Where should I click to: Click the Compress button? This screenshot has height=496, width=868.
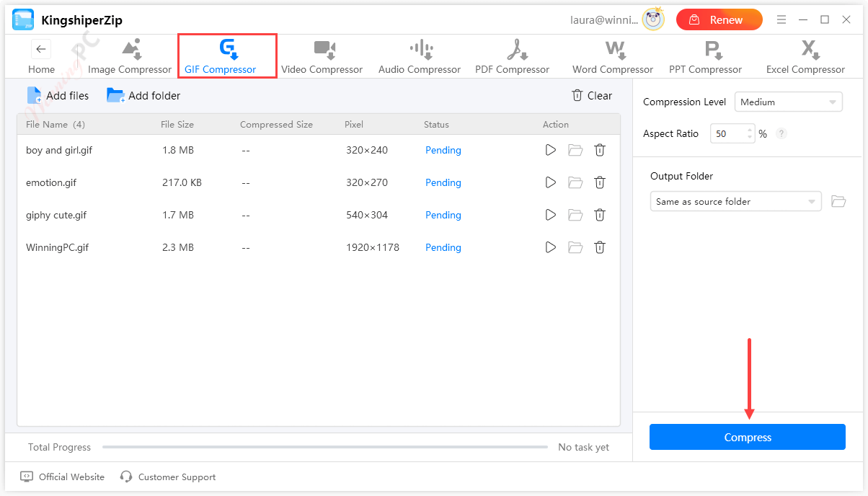[x=748, y=437]
